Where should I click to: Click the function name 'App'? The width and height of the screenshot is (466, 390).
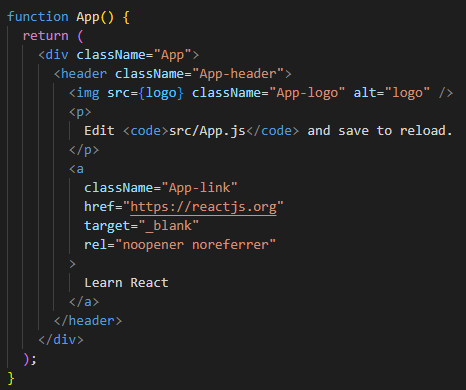pyautogui.click(x=88, y=17)
